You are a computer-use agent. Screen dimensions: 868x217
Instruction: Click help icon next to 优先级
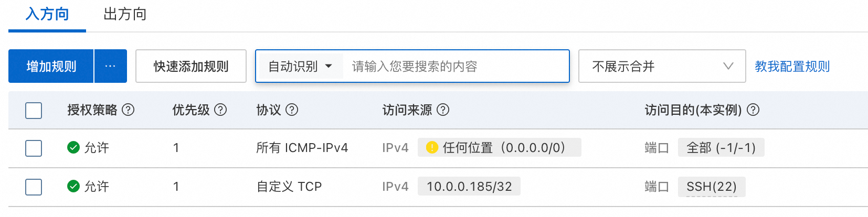click(221, 110)
